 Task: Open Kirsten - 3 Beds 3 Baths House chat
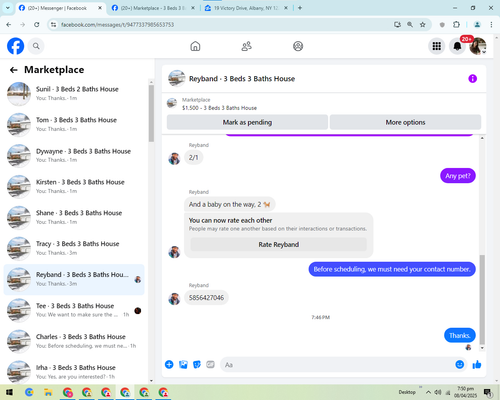pos(74,186)
